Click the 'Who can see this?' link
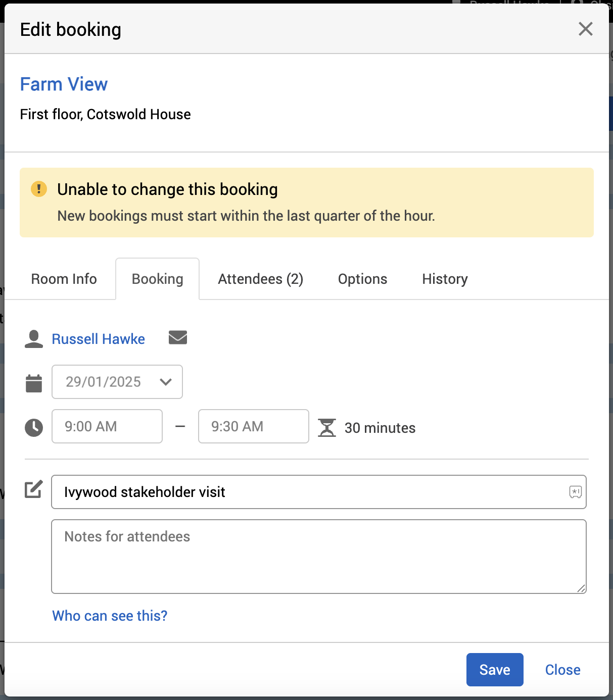 click(x=110, y=616)
